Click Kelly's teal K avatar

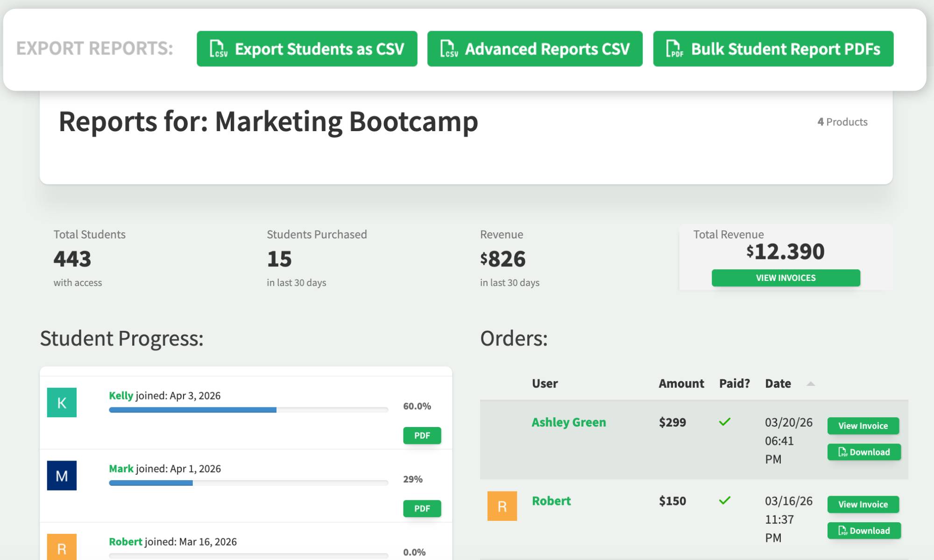point(62,402)
